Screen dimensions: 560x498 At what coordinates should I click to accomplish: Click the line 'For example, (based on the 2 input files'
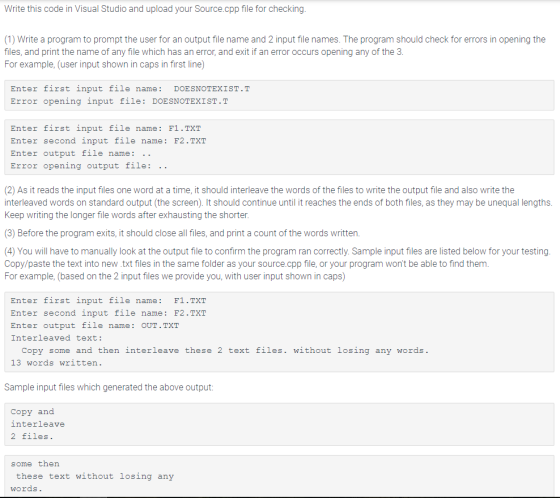(x=175, y=277)
